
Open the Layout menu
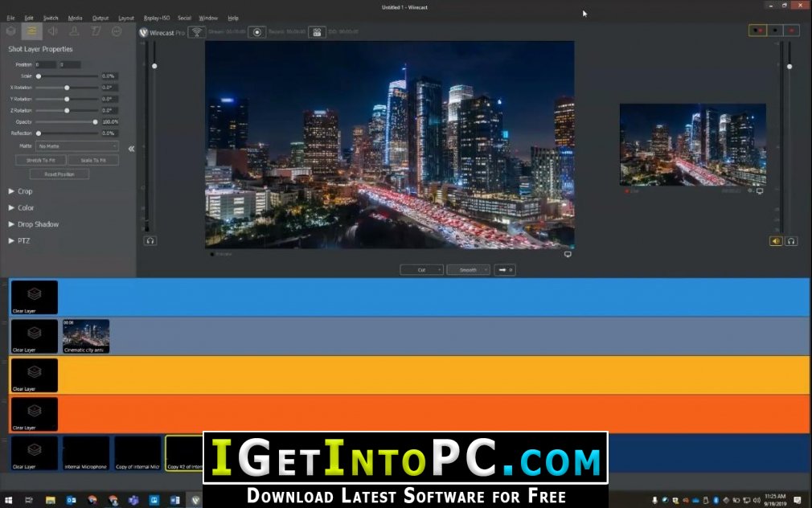point(126,18)
